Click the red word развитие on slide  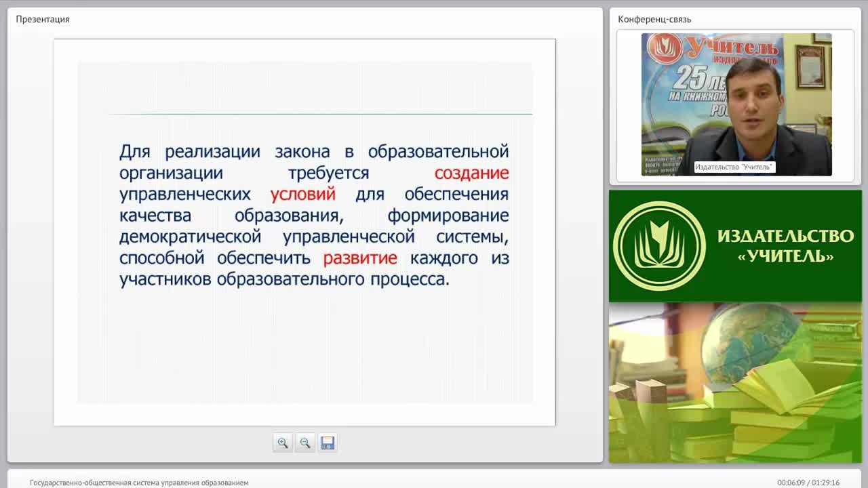tap(360, 258)
